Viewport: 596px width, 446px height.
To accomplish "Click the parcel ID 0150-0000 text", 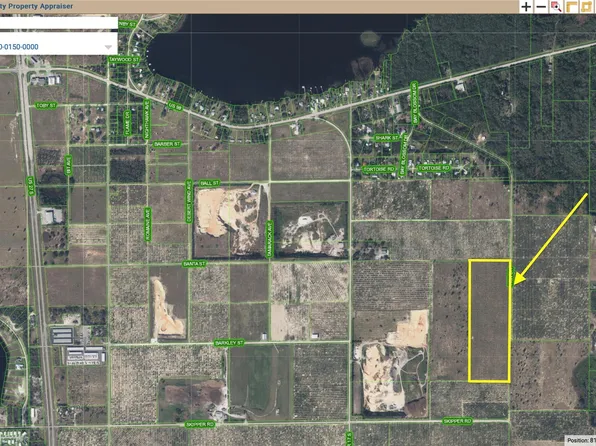I will click(19, 47).
